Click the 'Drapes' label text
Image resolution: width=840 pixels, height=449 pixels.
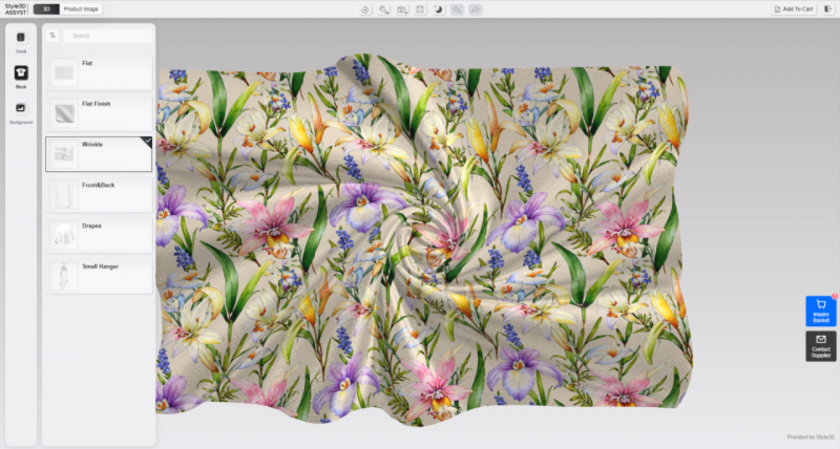[92, 226]
